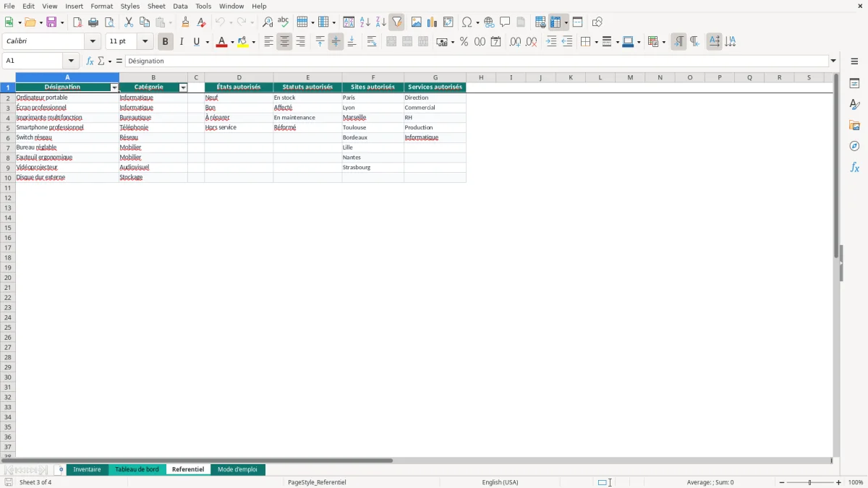
Task: Open Print Preview
Action: (109, 22)
